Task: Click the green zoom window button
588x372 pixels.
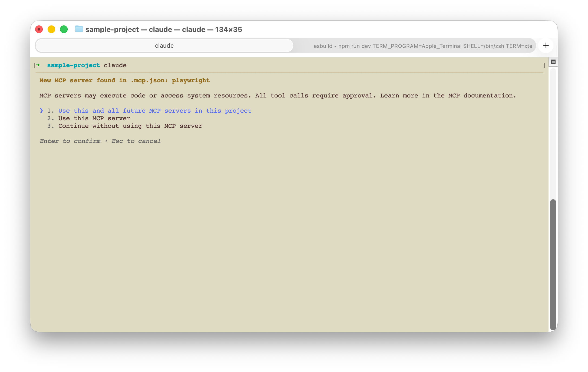Action: coord(64,29)
